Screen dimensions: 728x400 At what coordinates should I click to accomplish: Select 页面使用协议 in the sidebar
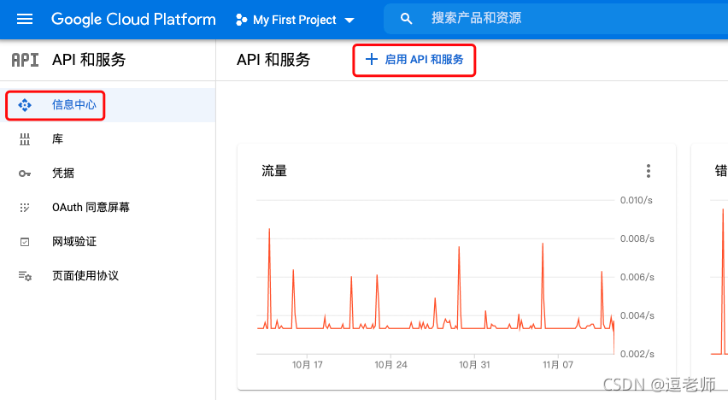85,275
